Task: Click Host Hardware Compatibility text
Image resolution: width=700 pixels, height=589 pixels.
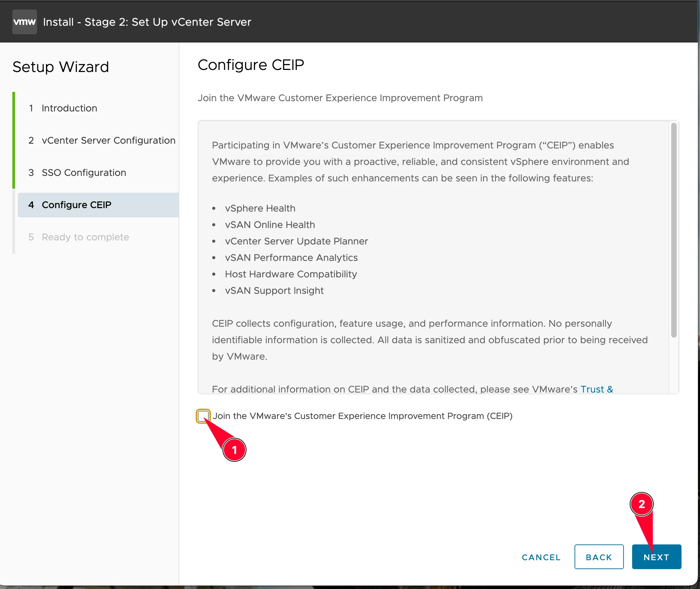Action: coord(291,274)
